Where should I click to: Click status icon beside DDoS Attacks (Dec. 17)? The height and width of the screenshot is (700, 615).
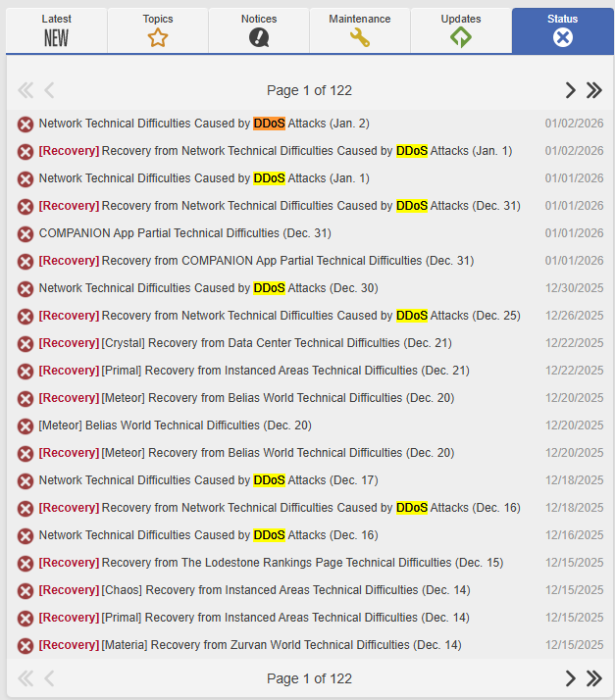(x=26, y=481)
